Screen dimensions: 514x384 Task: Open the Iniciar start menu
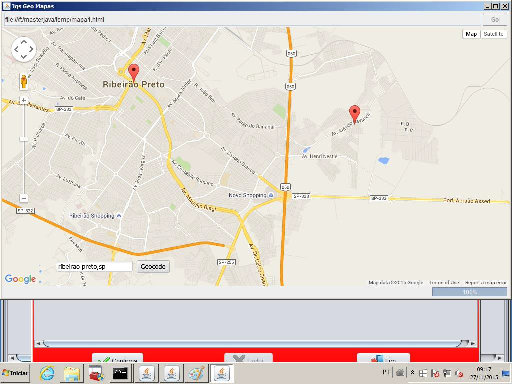(x=15, y=373)
